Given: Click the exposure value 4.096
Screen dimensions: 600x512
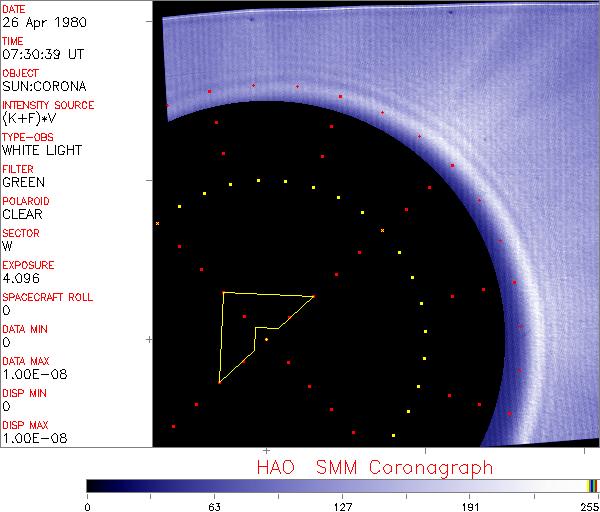Looking at the screenshot, I should tap(20, 278).
